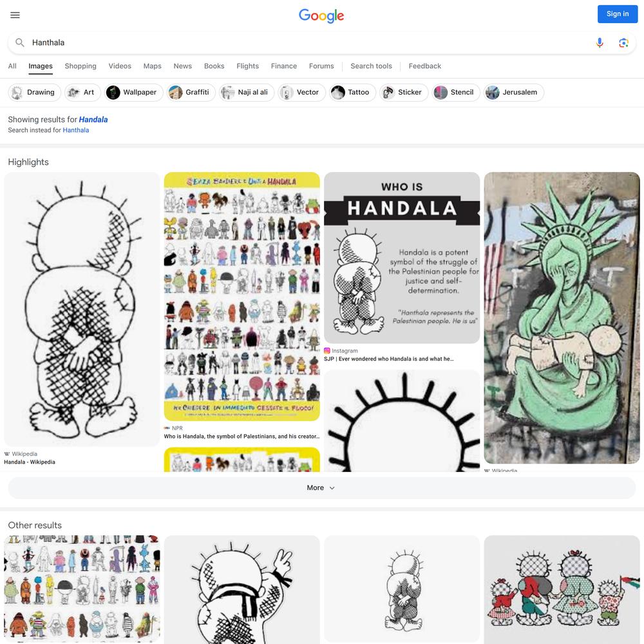The width and height of the screenshot is (644, 644).
Task: Switch to the All results tab
Action: point(12,66)
